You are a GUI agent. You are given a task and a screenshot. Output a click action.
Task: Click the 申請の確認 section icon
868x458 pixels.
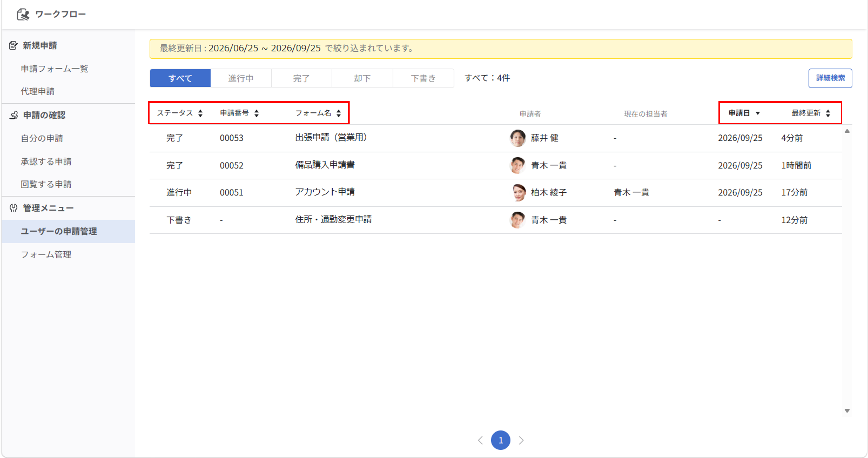[x=13, y=115]
